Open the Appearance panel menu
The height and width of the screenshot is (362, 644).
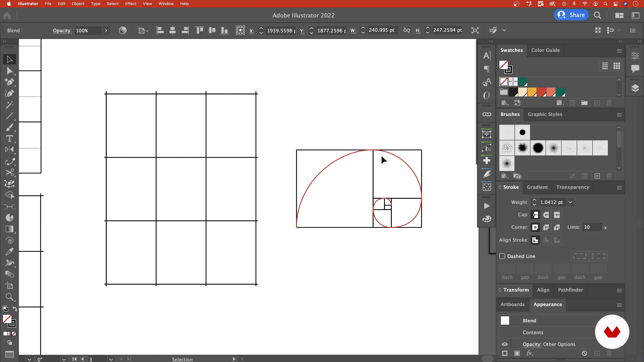click(619, 305)
